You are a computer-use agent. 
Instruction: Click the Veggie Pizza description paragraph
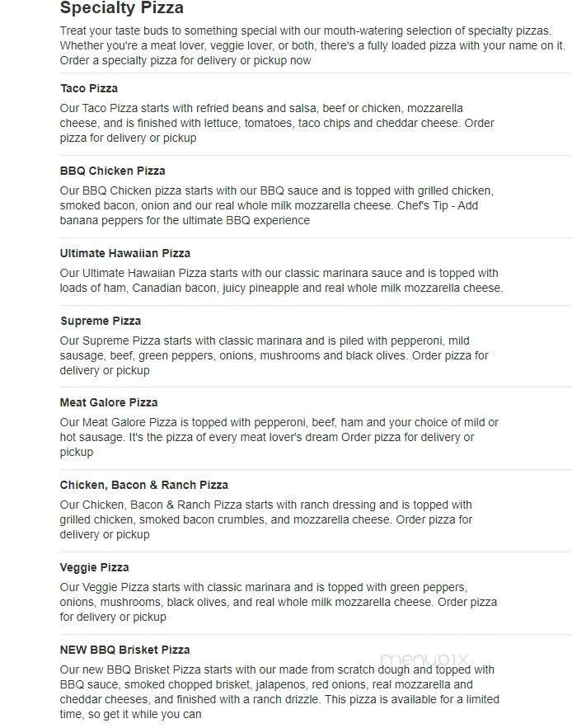coord(278,602)
